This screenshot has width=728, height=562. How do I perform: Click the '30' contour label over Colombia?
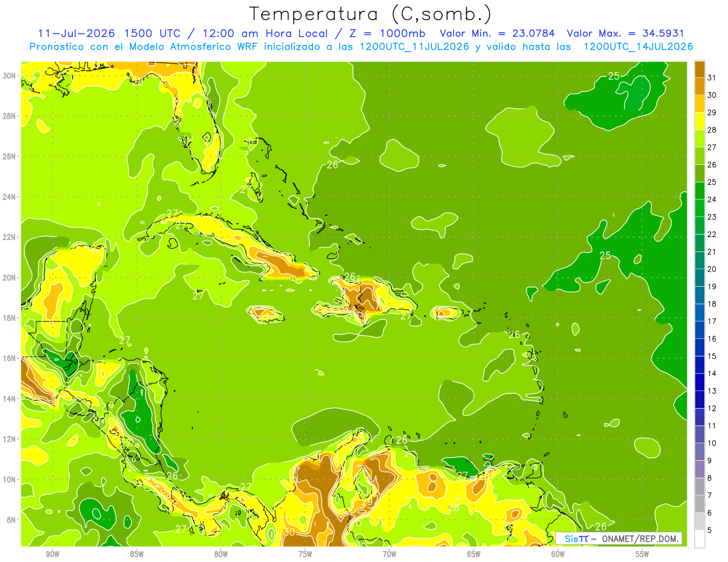(x=289, y=532)
